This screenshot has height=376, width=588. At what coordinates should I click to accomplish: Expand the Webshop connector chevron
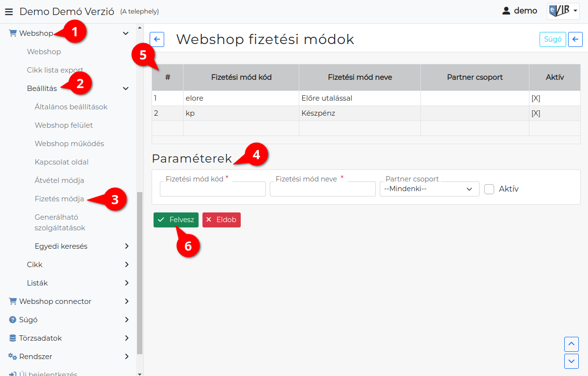[x=127, y=301]
